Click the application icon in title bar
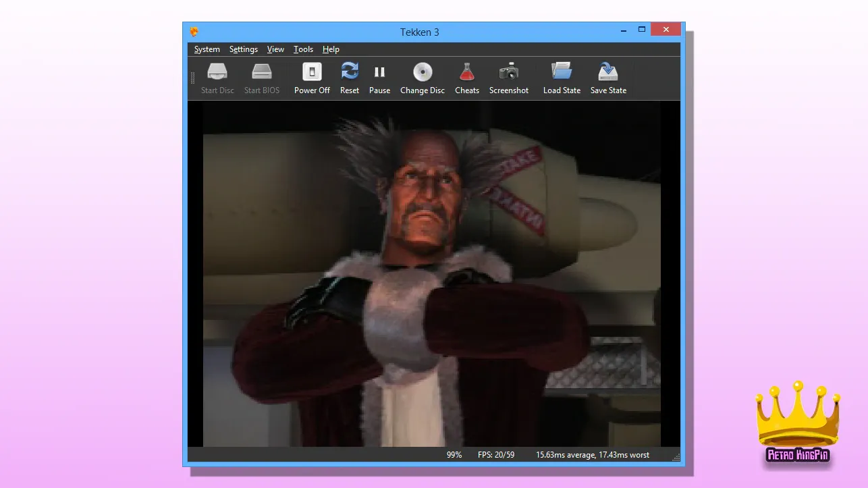The height and width of the screenshot is (488, 868). tap(194, 32)
